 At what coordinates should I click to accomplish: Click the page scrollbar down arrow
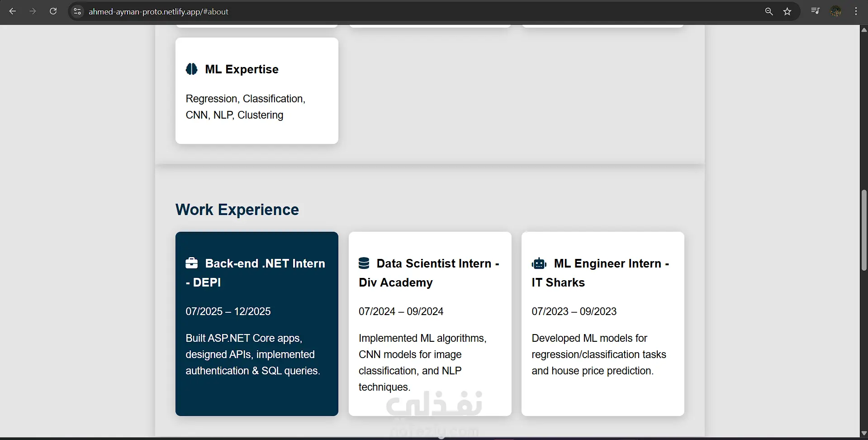(864, 433)
